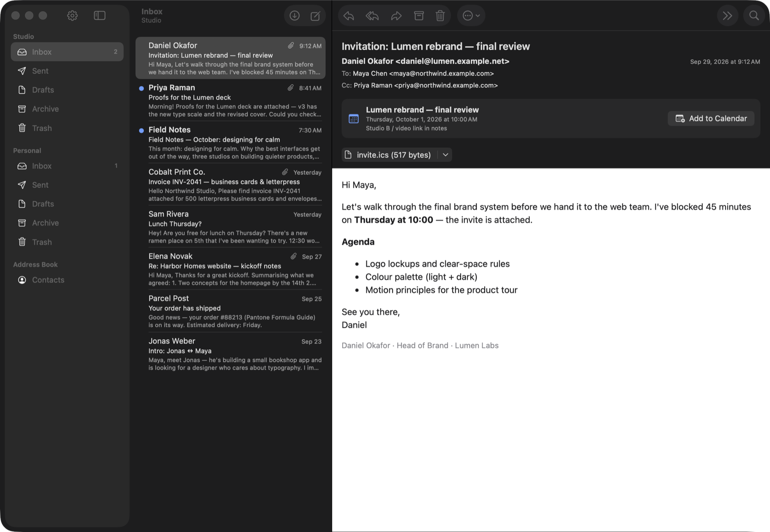Viewport: 770px width, 532px height.
Task: Open the Studio Sent folder
Action: click(x=67, y=71)
